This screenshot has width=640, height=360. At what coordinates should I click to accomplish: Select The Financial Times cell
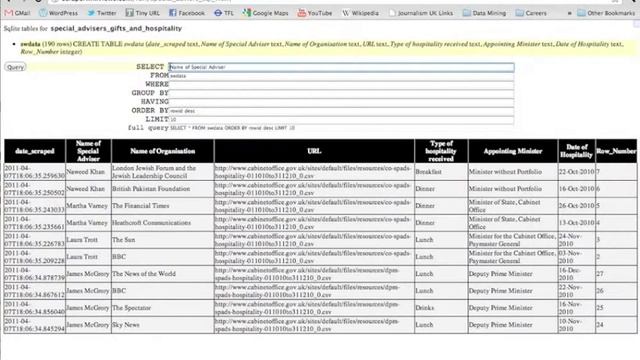point(162,206)
